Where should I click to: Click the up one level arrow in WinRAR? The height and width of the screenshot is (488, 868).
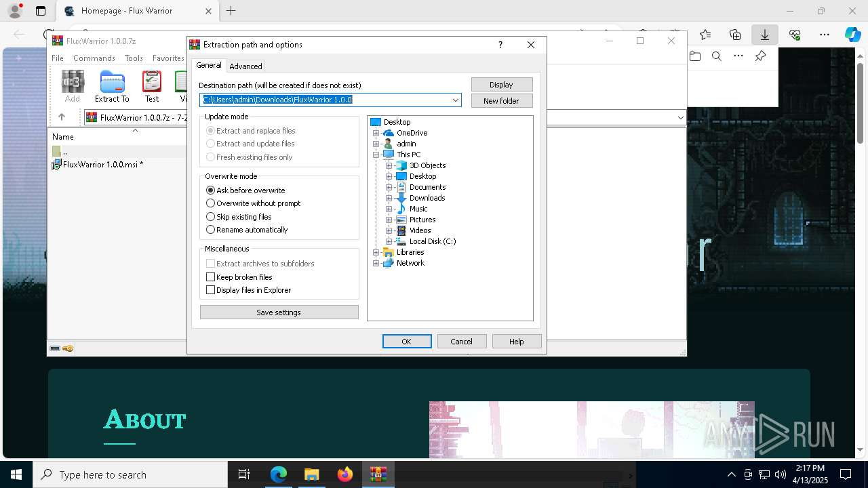tap(62, 117)
